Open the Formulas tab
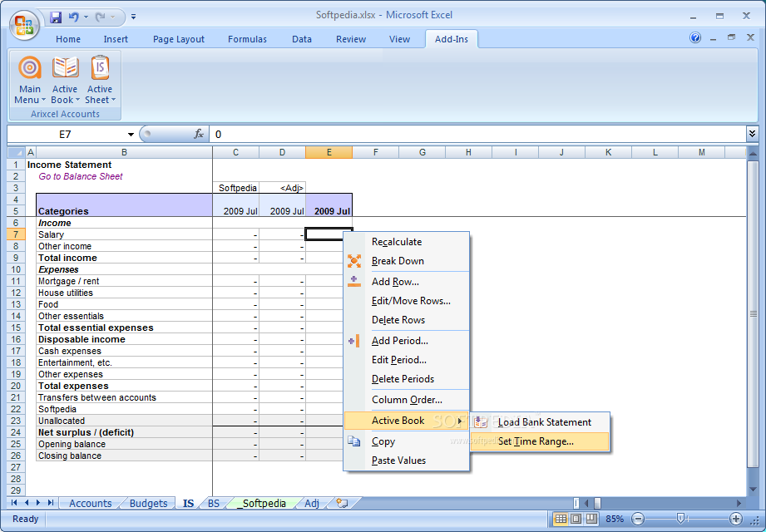Viewport: 766px width, 532px height. [247, 39]
